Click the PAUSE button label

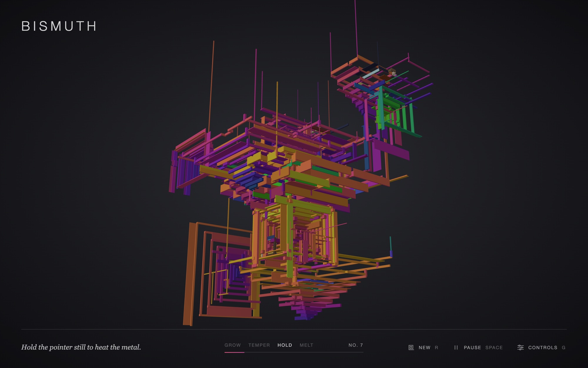pos(472,347)
